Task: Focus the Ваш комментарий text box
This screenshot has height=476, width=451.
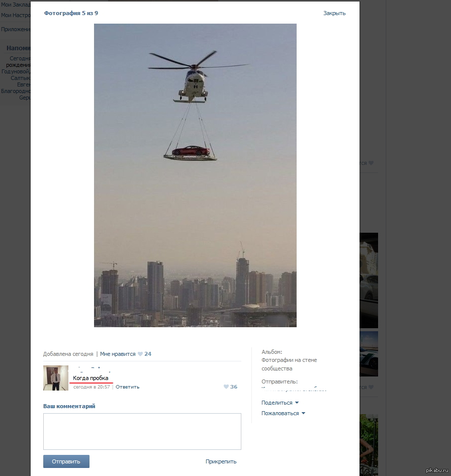Action: pos(142,431)
